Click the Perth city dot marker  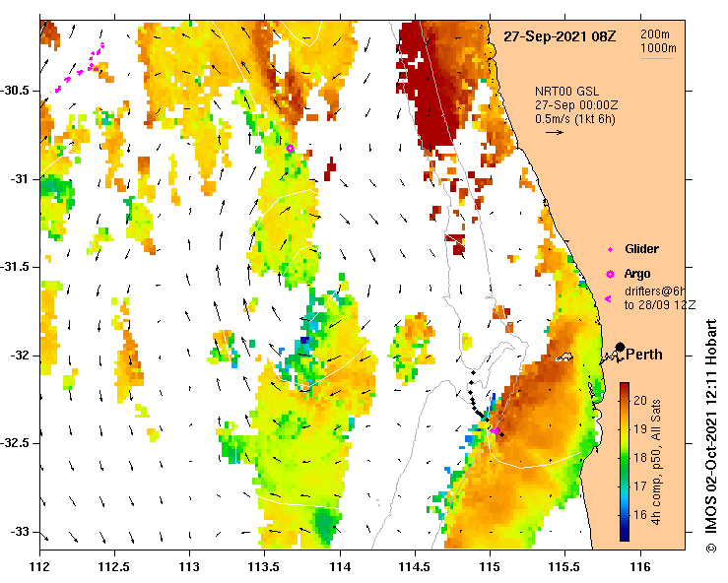[x=620, y=347]
